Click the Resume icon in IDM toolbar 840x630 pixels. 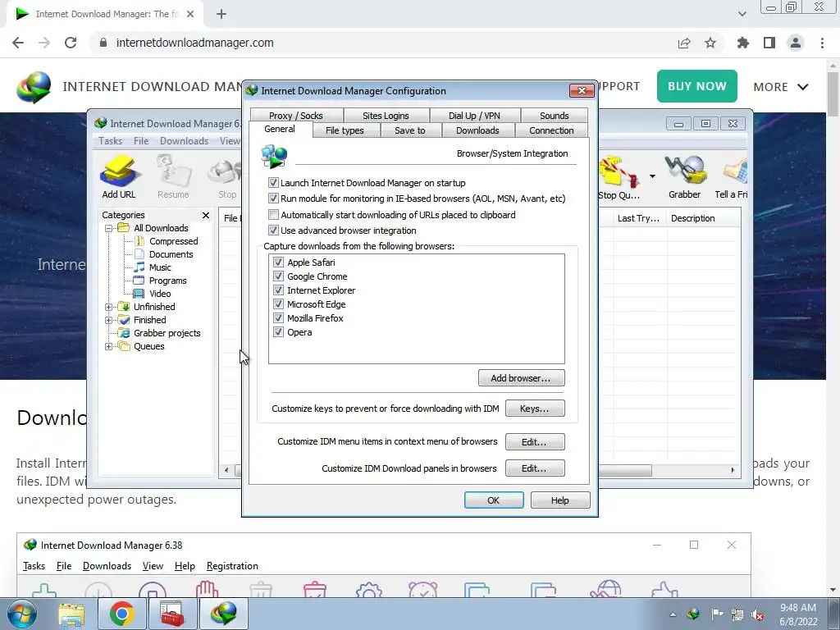pyautogui.click(x=173, y=177)
